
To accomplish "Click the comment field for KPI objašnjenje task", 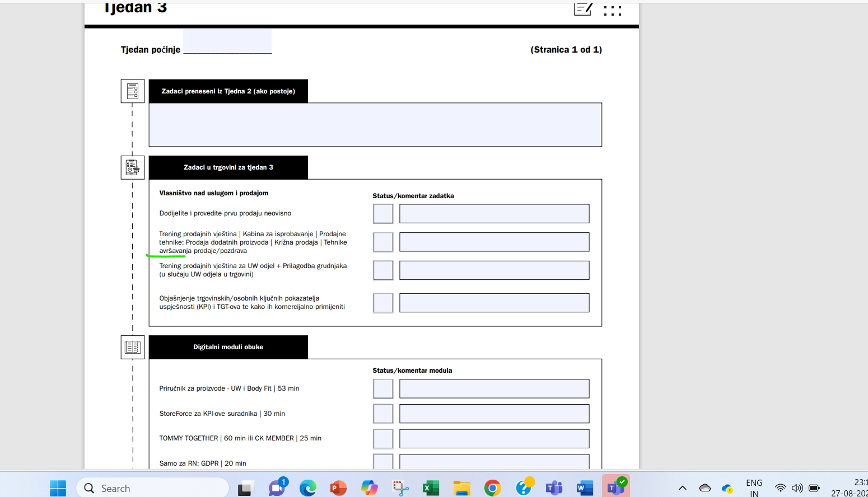I will (x=494, y=303).
